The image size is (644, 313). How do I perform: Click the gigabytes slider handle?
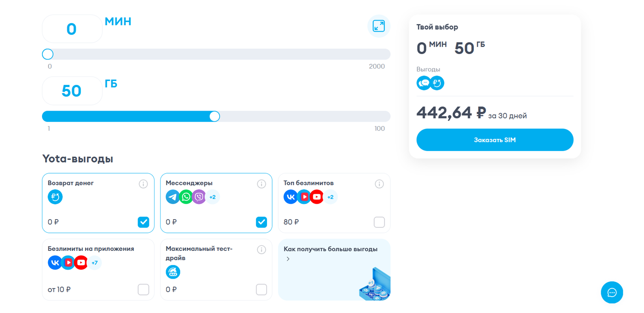pos(215,116)
